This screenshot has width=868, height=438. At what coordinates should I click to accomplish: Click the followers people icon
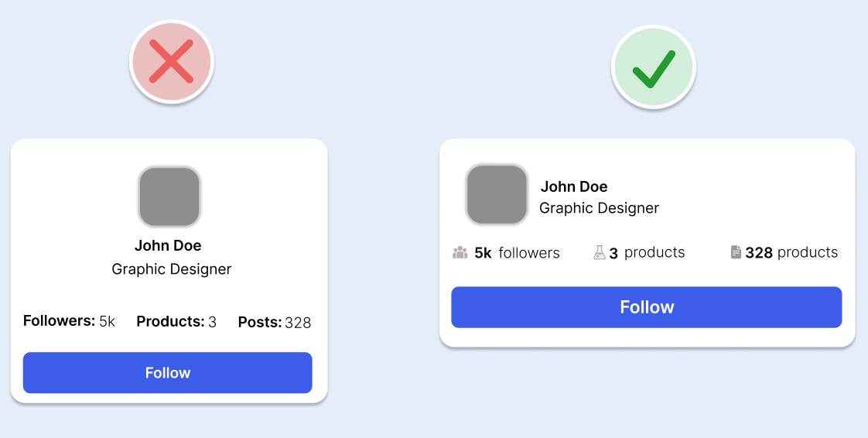coord(460,252)
